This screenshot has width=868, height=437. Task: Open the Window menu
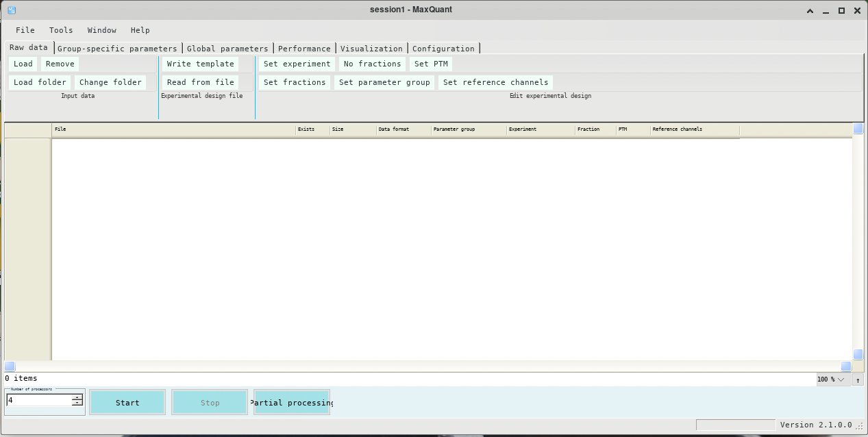[x=102, y=30]
